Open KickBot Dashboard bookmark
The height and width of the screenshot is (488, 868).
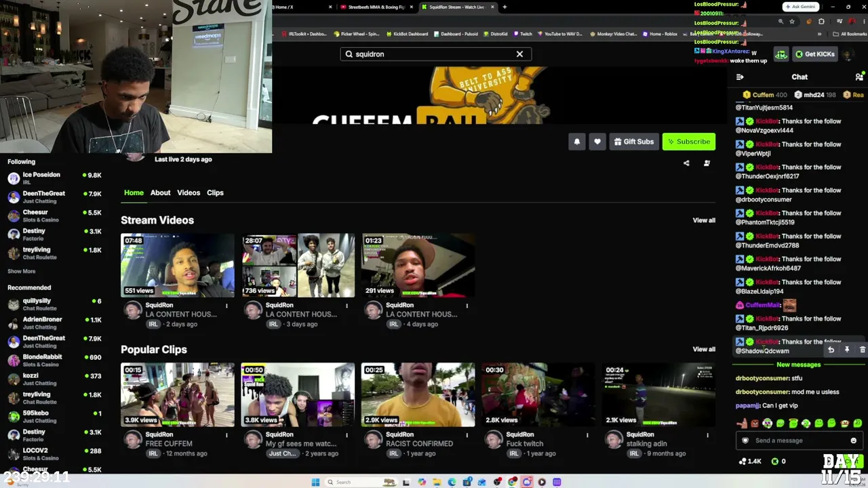(x=407, y=34)
